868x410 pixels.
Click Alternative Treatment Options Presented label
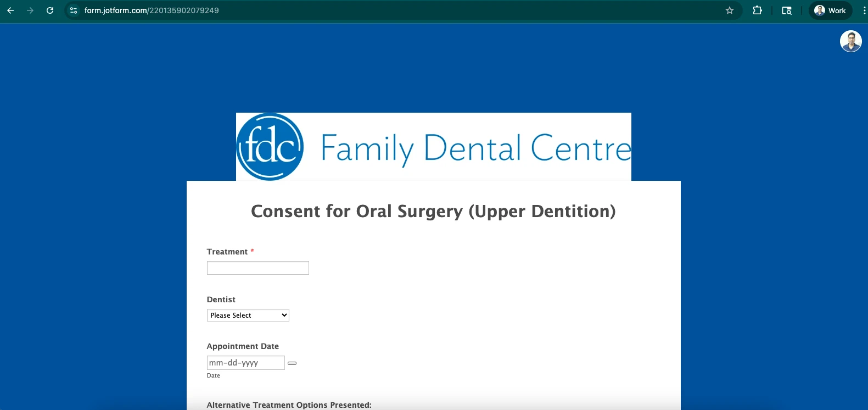click(x=289, y=405)
